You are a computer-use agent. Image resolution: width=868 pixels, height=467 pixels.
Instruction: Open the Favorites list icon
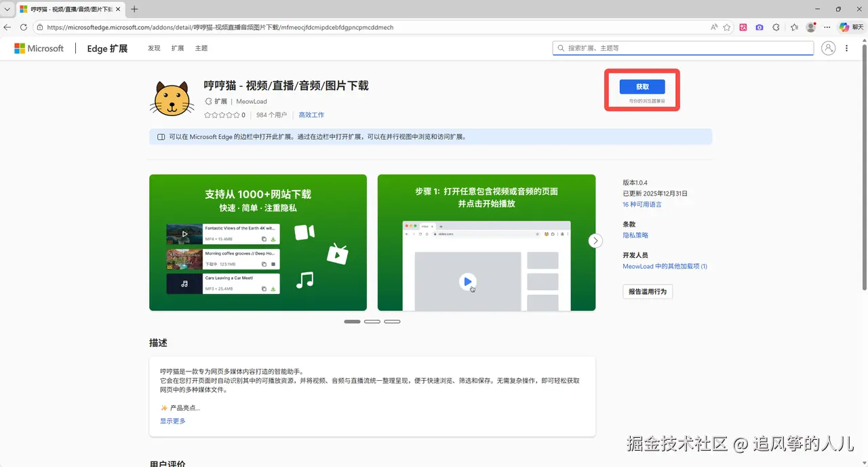(794, 27)
